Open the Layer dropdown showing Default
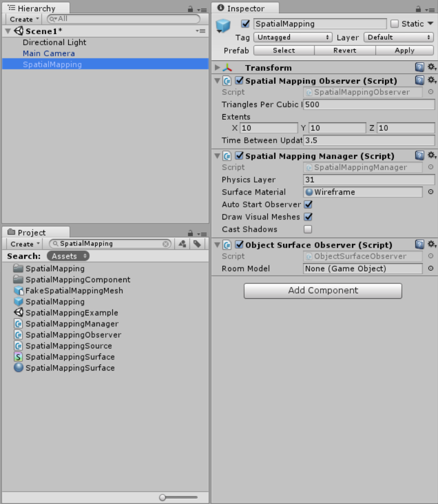 (398, 37)
